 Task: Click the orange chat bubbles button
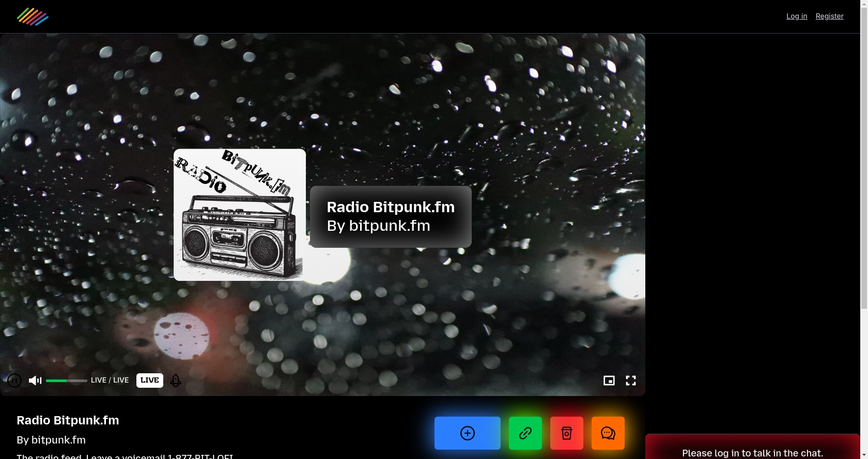pos(608,433)
